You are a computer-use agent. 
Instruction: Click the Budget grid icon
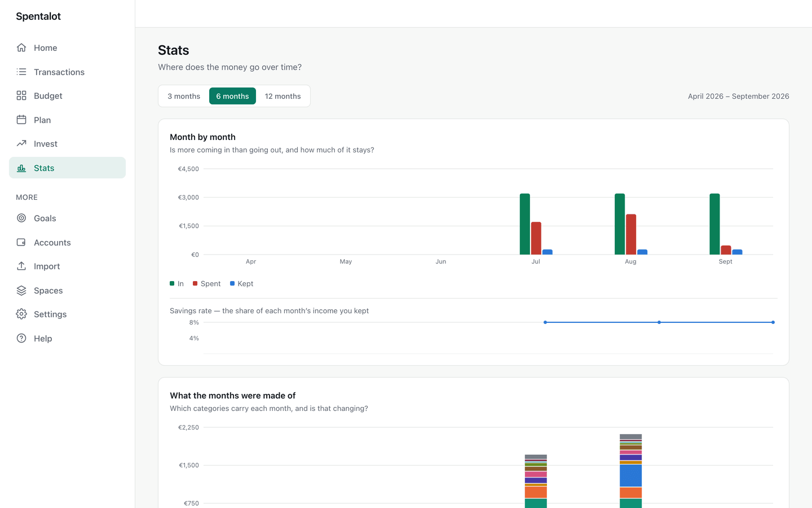[x=21, y=96]
